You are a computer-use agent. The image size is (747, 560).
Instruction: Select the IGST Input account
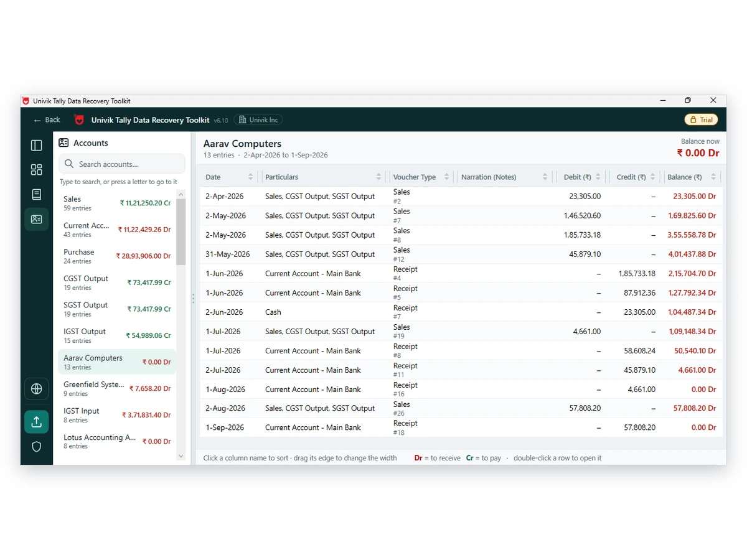[x=117, y=414]
